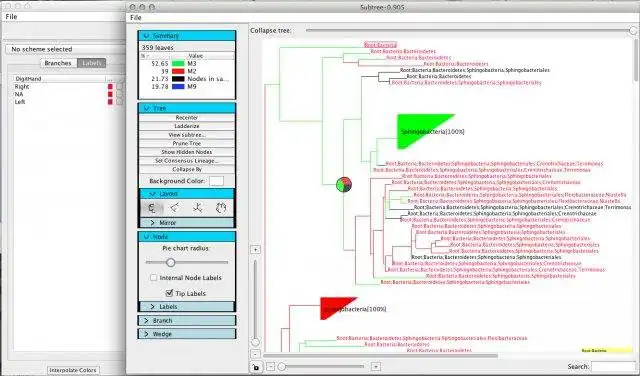Open the Background Color swatch
The width and height of the screenshot is (640, 376).
click(216, 181)
